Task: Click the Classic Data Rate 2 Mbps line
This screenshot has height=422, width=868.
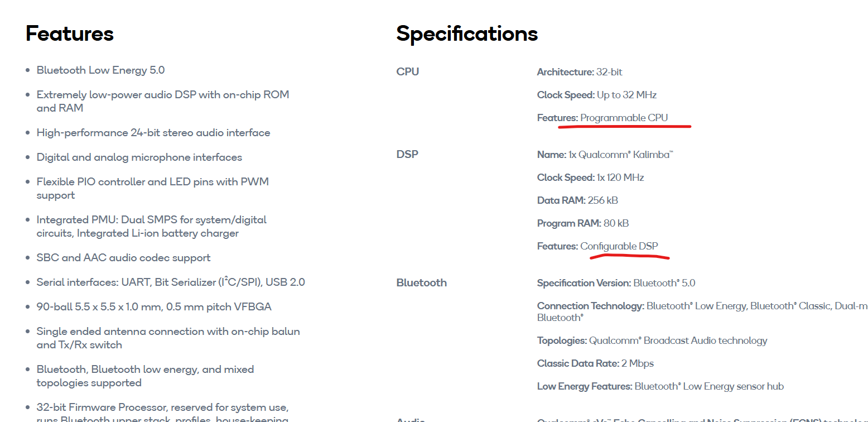Action: 595,363
